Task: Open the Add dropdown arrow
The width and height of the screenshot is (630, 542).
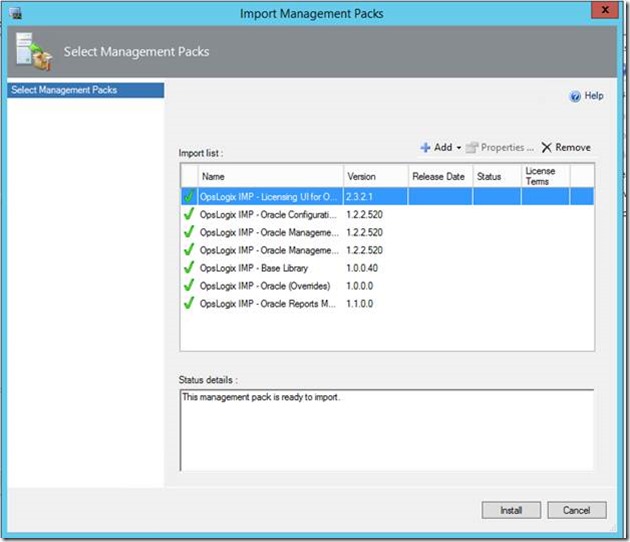Action: (x=459, y=148)
